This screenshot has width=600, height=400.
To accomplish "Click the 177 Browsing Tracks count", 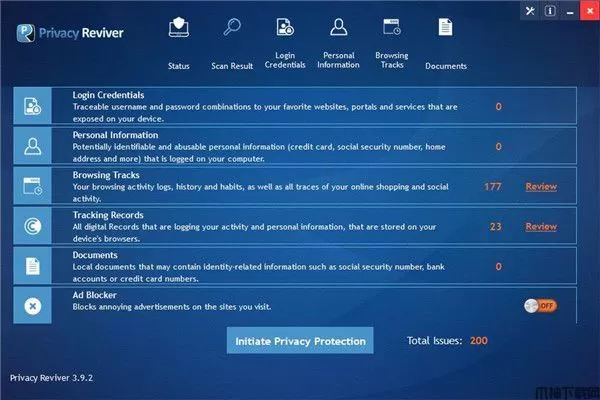I will click(x=493, y=187).
